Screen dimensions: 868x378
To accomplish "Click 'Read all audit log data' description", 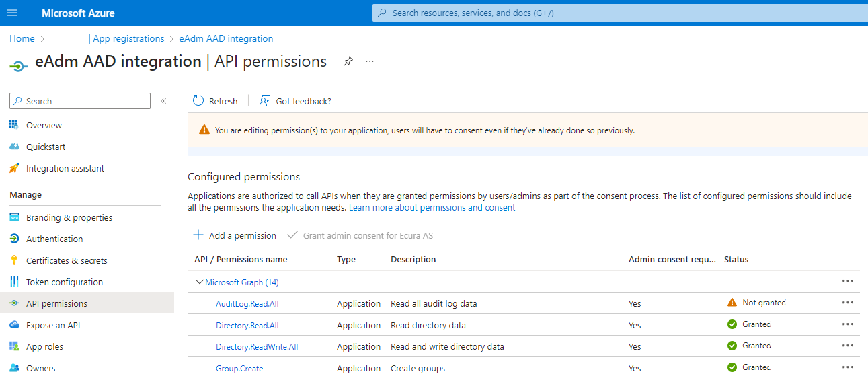I will pos(434,303).
